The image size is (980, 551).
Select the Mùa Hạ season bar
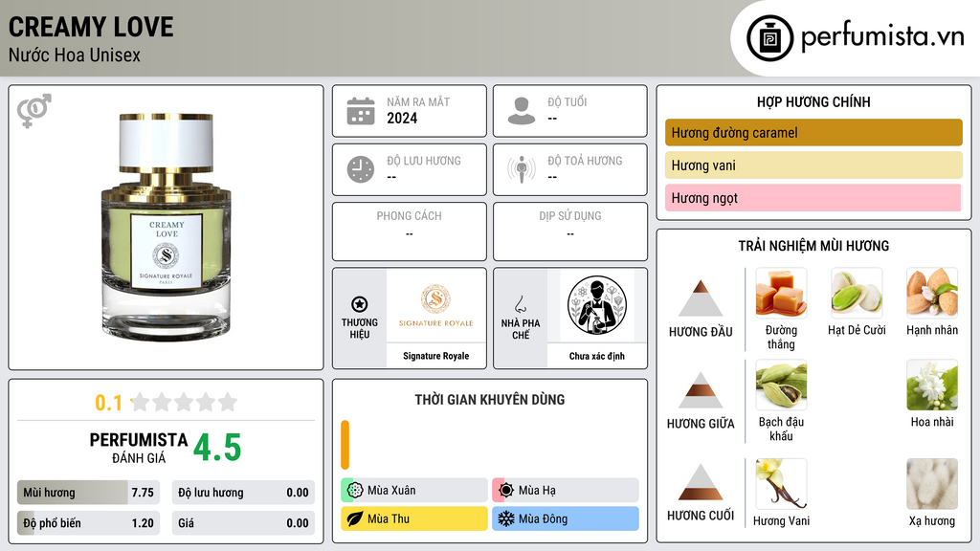[566, 491]
